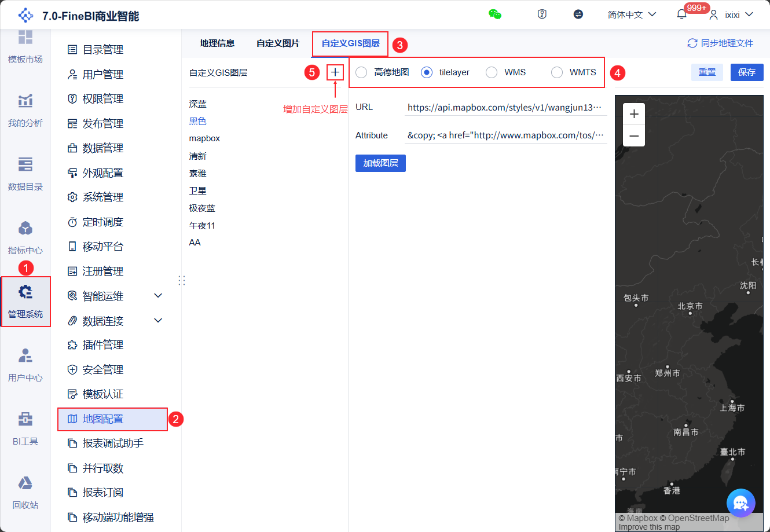Screen dimensions: 770x532
Task: Add a custom GIS layer with plus icon
Action: [335, 72]
